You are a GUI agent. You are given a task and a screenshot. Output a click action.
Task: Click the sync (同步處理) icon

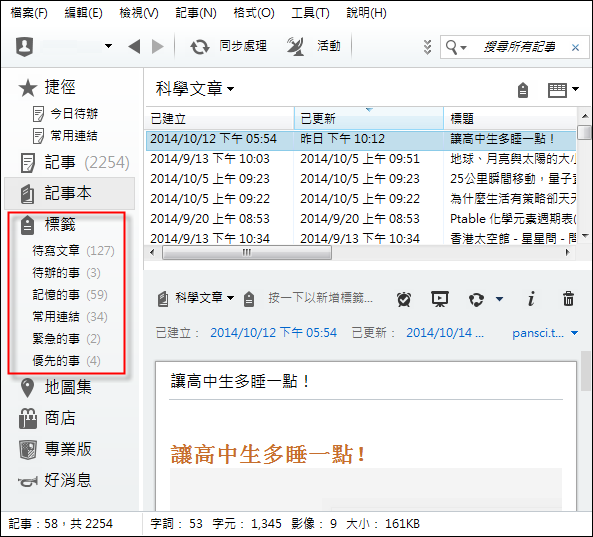point(200,47)
